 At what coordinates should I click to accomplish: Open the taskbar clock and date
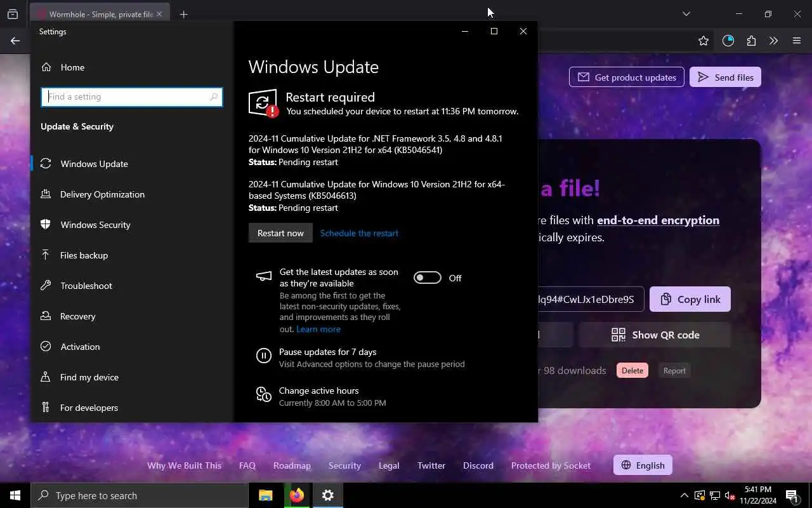pos(758,495)
